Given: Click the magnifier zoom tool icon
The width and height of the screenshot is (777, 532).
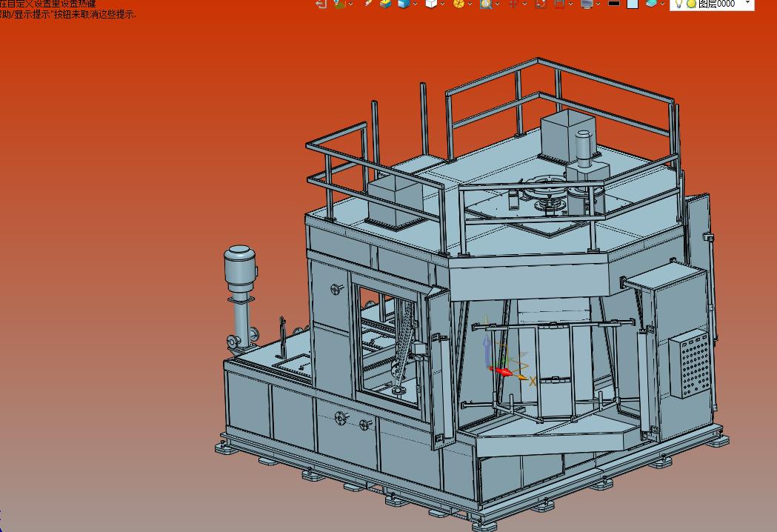Looking at the screenshot, I should coord(486,4).
